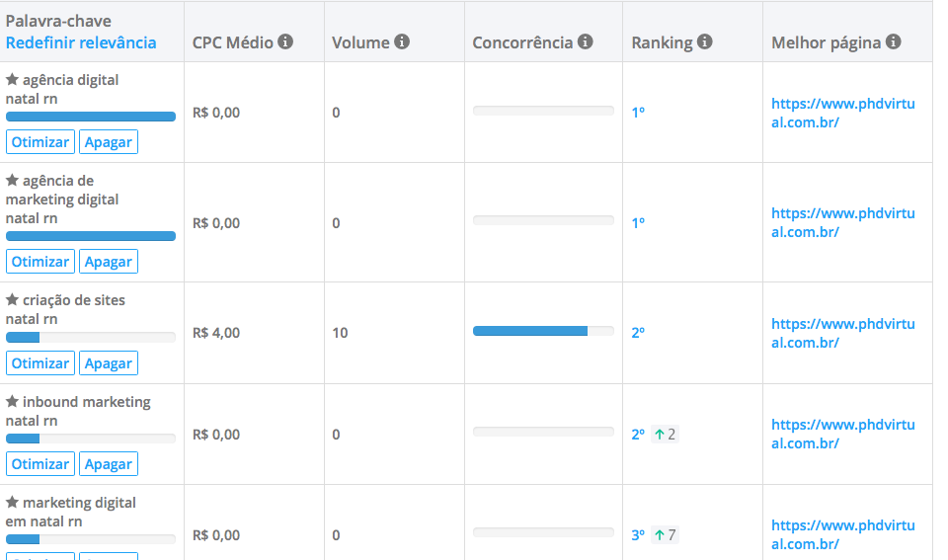Click the info icon beside Volume header
Viewport: 948px width, 560px height.
tap(402, 41)
